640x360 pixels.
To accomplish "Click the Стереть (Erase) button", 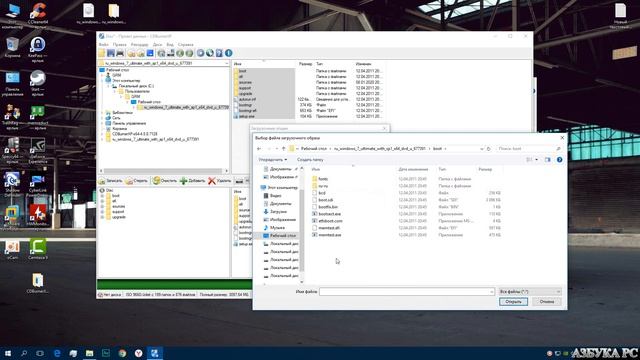I will [137, 181].
